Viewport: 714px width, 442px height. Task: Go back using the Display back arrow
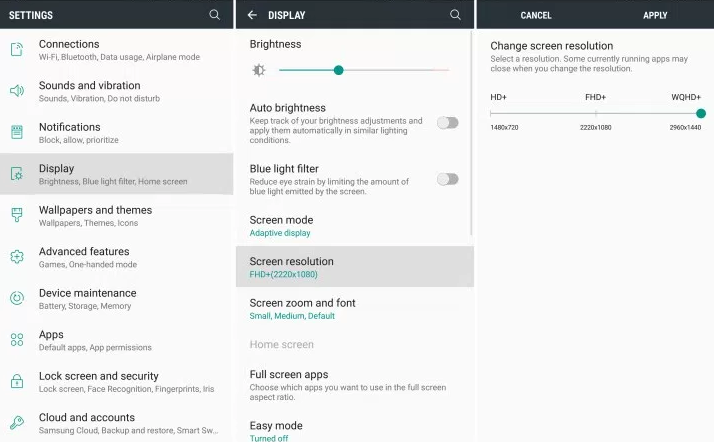252,15
